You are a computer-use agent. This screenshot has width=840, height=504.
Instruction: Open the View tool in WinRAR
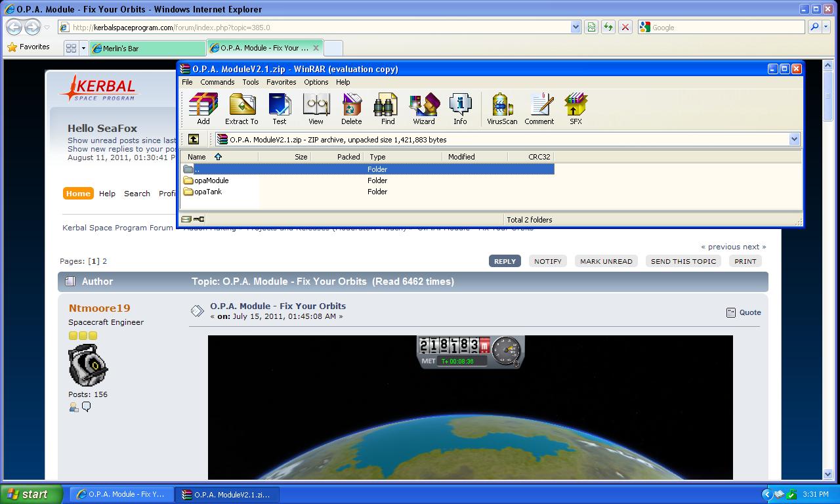coord(316,108)
